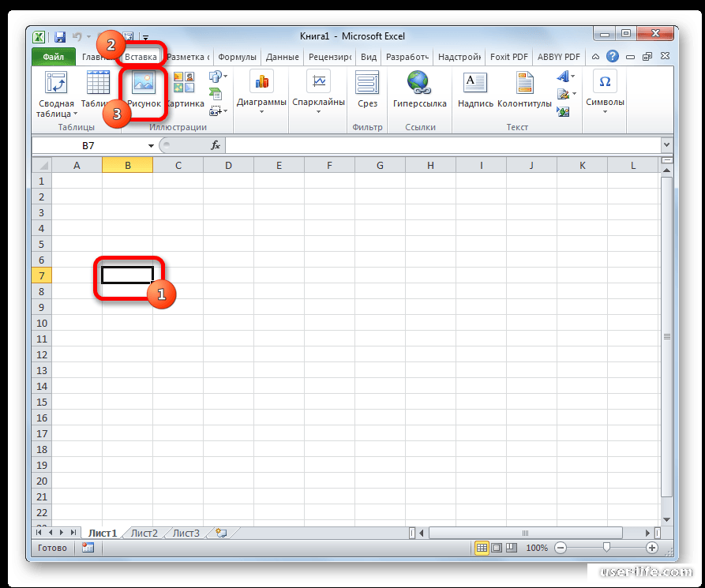Image resolution: width=705 pixels, height=588 pixels.
Task: Select row 12 header
Action: click(x=42, y=354)
